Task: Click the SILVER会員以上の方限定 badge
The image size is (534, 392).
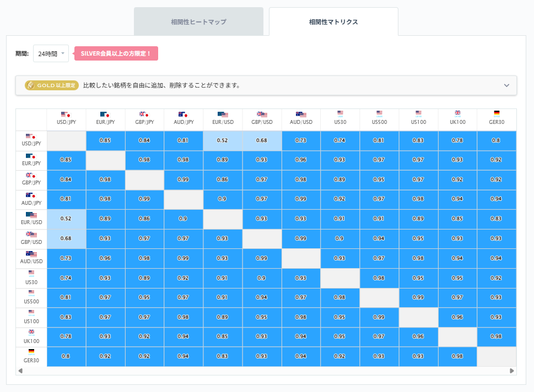Action: (116, 53)
